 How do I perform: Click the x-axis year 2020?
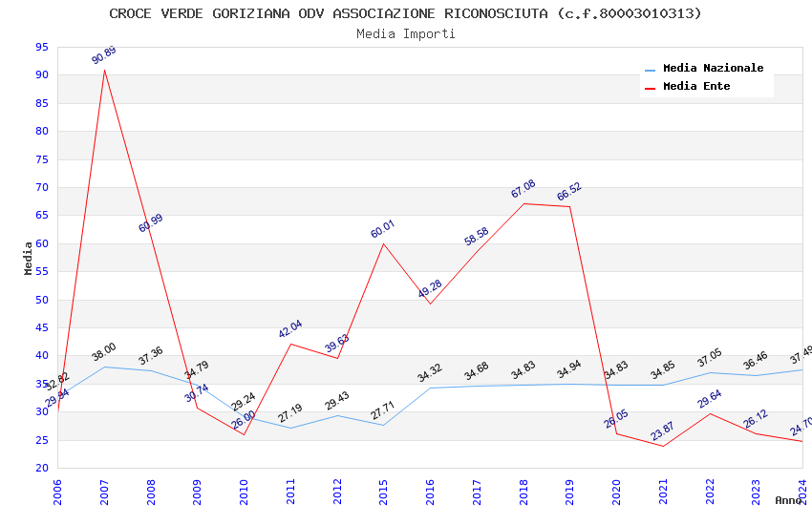[x=616, y=492]
